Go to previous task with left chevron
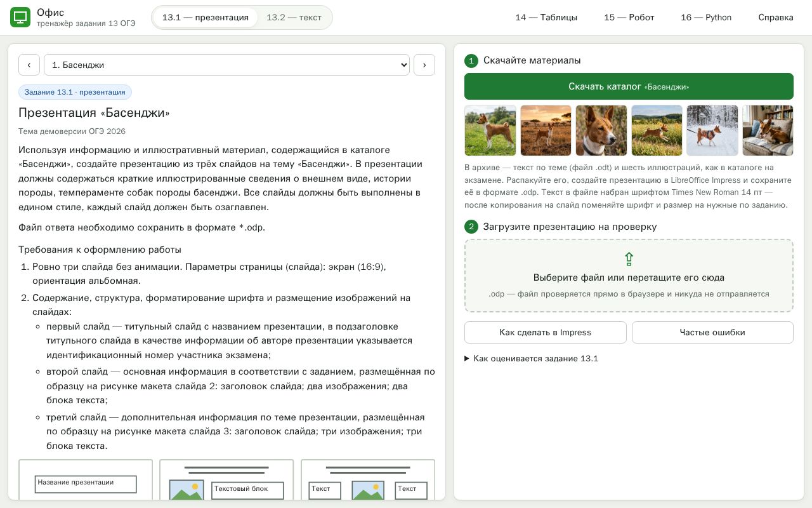The width and height of the screenshot is (812, 508). [29, 65]
